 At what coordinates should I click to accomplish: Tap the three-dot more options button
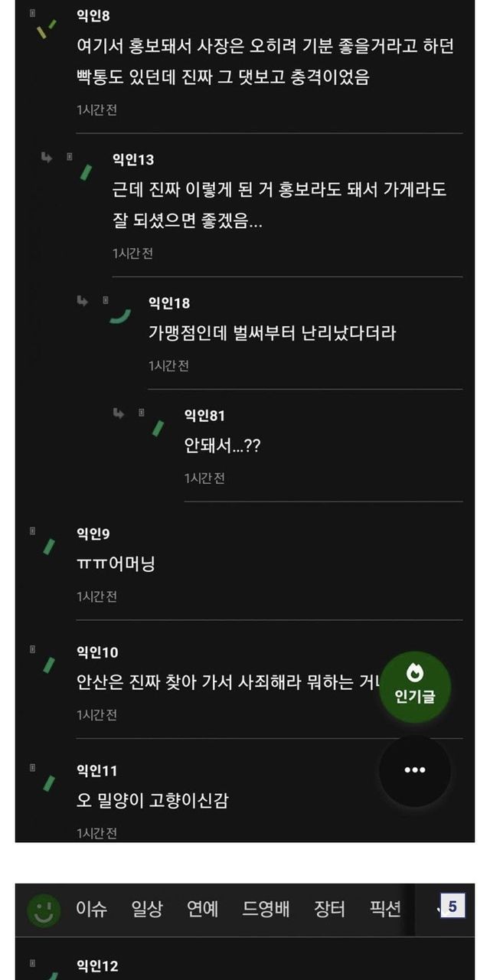(x=415, y=770)
